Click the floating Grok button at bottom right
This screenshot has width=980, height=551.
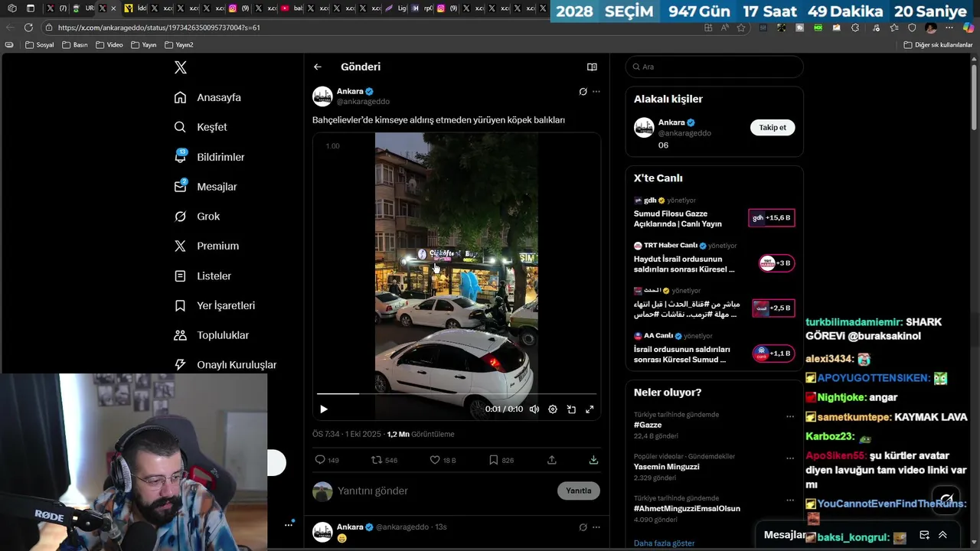946,498
